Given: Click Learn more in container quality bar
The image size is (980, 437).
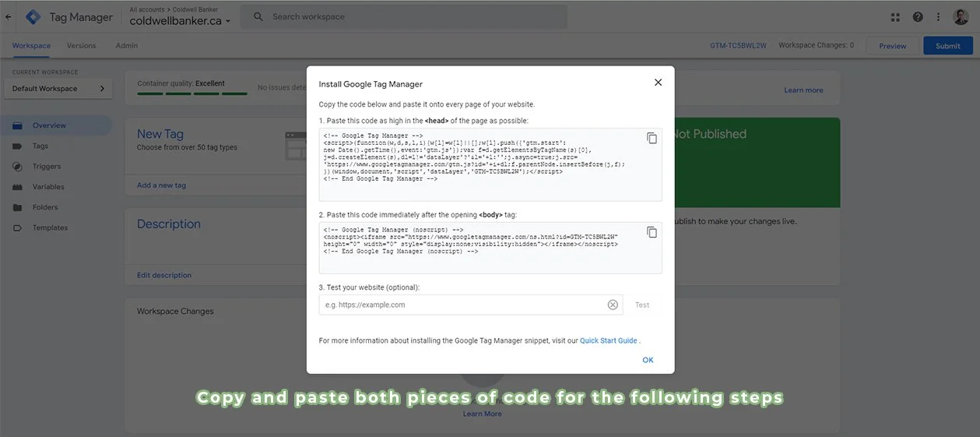Looking at the screenshot, I should pos(803,90).
